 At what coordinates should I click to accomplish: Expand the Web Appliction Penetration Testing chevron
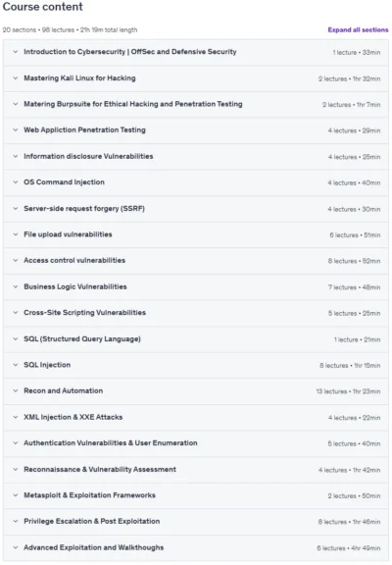pyautogui.click(x=16, y=130)
